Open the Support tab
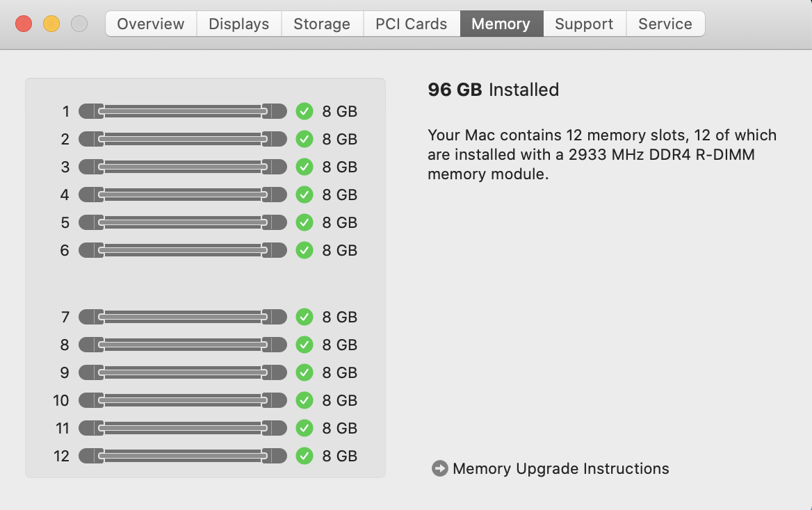 pyautogui.click(x=584, y=24)
